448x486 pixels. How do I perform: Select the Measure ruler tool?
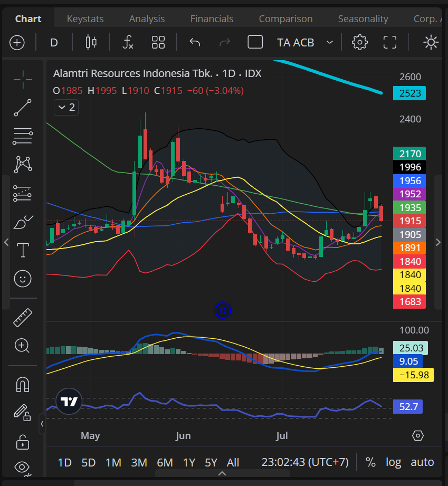(x=23, y=317)
